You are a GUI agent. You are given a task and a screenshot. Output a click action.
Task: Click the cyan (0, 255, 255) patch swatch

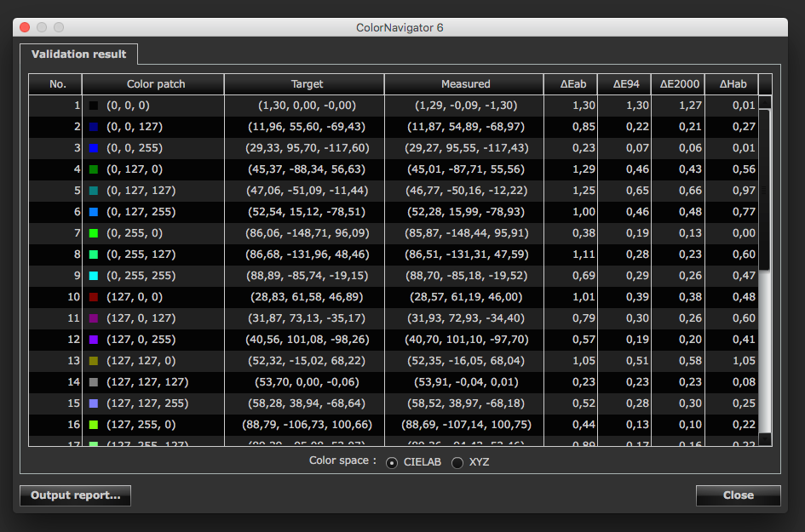click(x=93, y=276)
